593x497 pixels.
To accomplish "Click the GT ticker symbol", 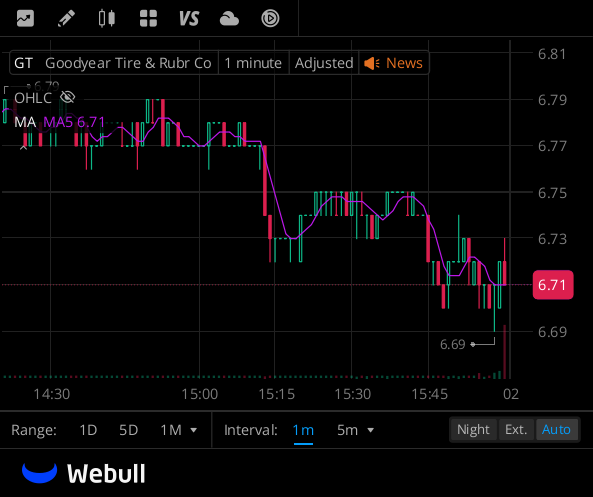I will tap(23, 63).
